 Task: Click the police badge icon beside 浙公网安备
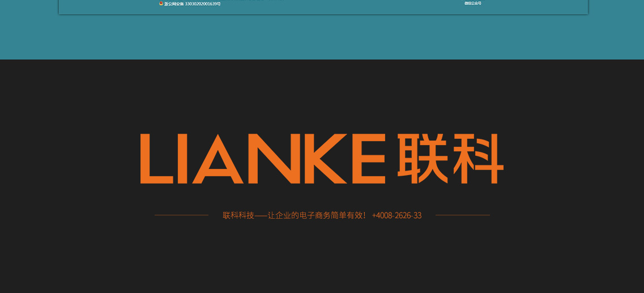(161, 3)
